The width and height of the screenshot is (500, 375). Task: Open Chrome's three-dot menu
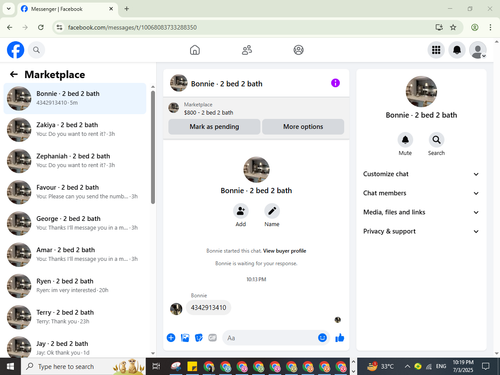click(490, 27)
